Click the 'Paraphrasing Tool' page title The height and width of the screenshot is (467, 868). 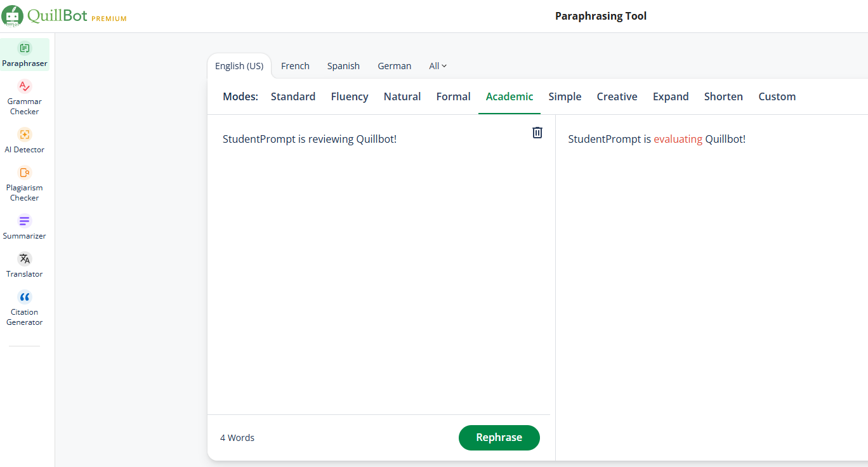click(601, 16)
